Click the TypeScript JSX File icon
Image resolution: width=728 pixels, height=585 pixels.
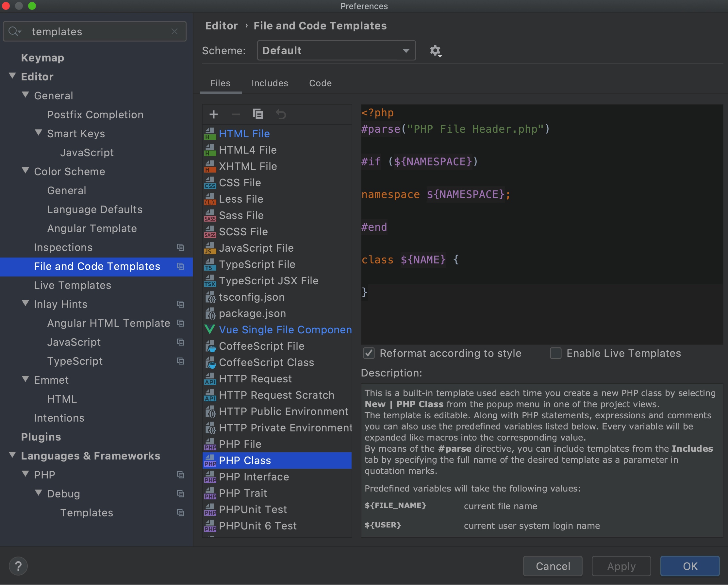(x=209, y=280)
